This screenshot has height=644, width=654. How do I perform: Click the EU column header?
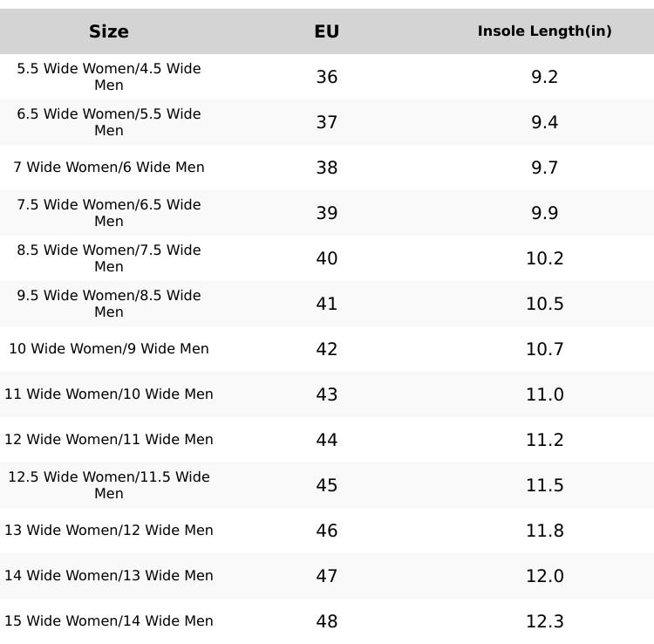click(326, 31)
